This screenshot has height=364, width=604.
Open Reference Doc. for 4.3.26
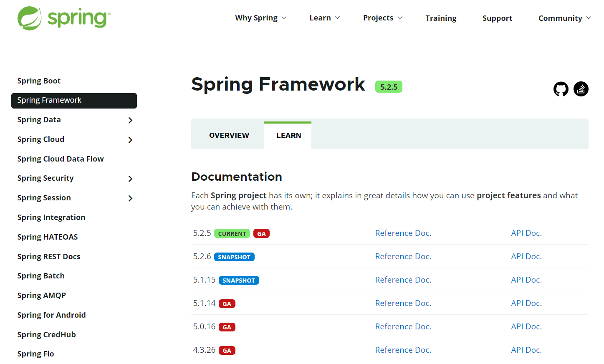point(403,350)
